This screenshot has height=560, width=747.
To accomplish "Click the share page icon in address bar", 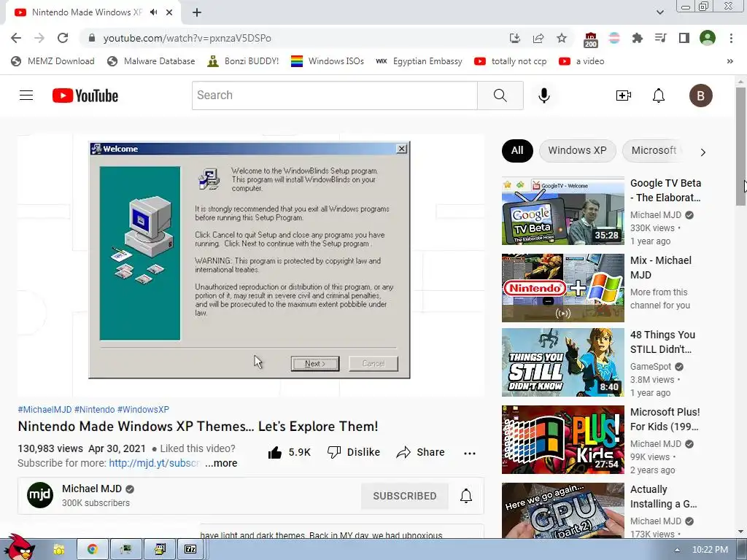I will [x=538, y=38].
